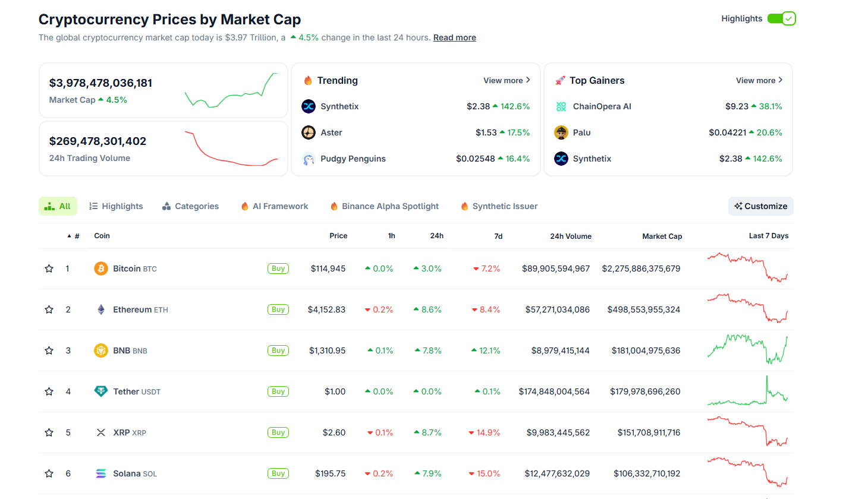The image size is (868, 499).
Task: Click the Read more link
Action: coord(454,37)
